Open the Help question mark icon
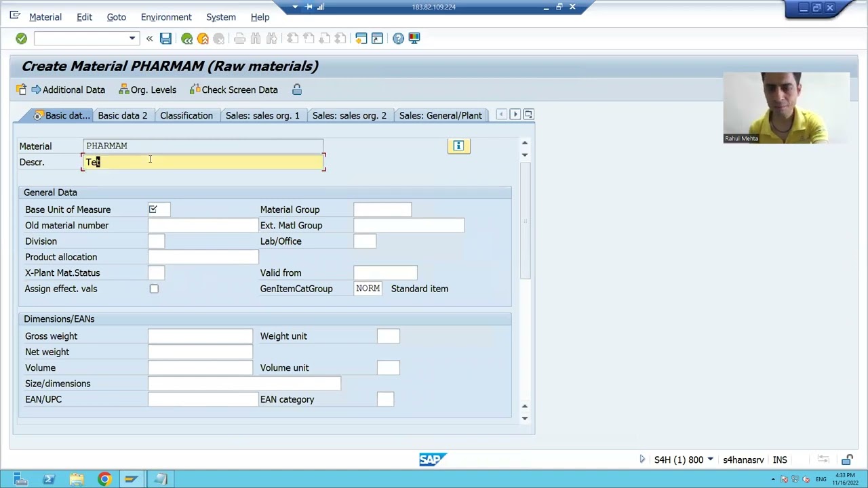The image size is (868, 488). click(398, 39)
